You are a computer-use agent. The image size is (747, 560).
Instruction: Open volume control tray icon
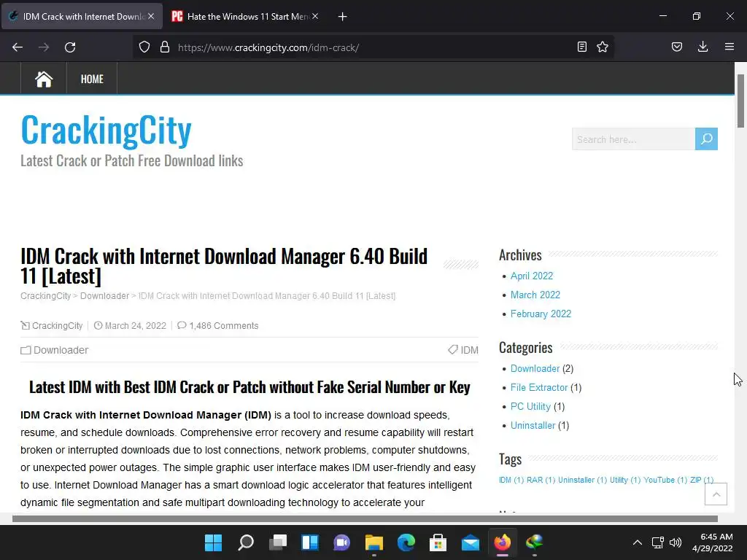675,542
